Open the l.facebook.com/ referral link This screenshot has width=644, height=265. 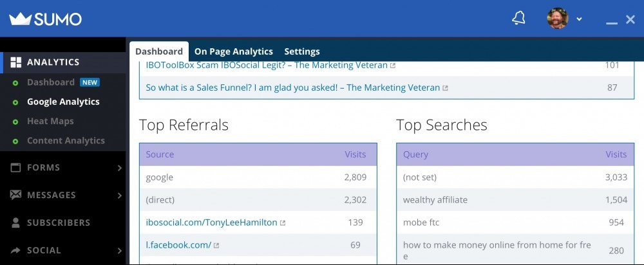click(178, 245)
